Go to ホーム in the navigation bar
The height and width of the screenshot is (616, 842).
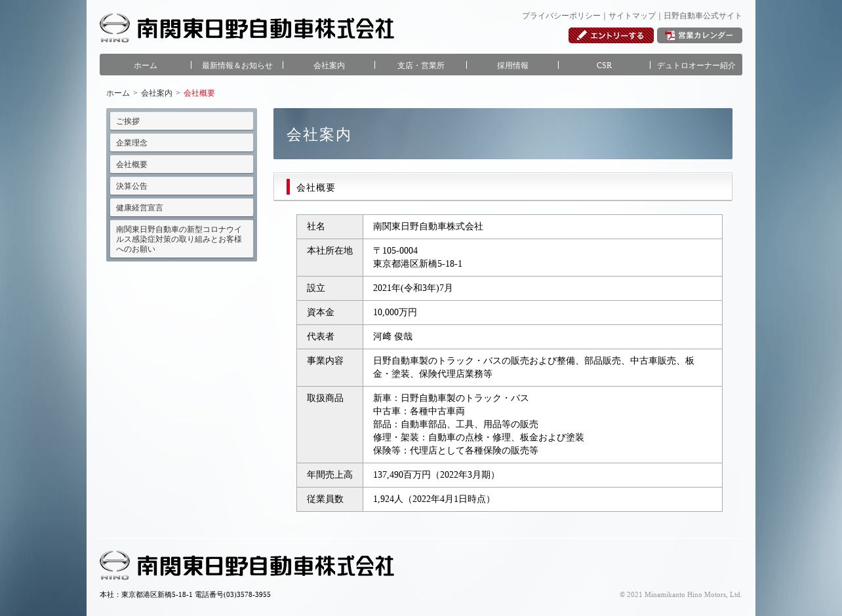146,65
